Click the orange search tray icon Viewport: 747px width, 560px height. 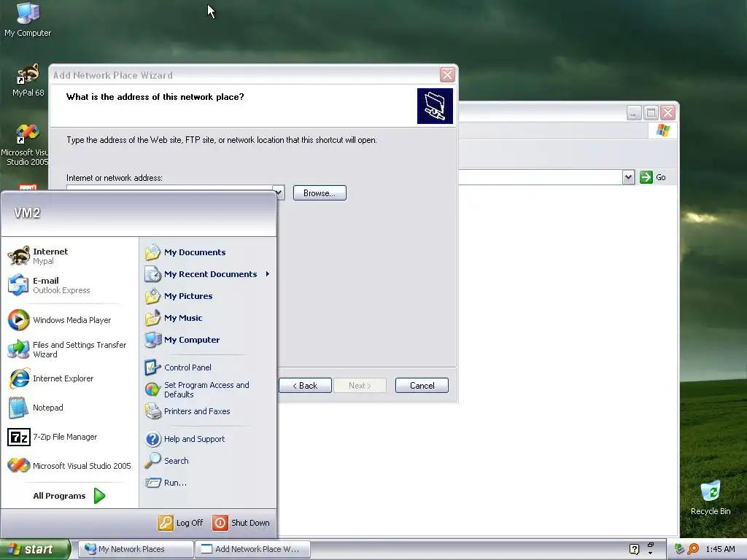(x=693, y=549)
